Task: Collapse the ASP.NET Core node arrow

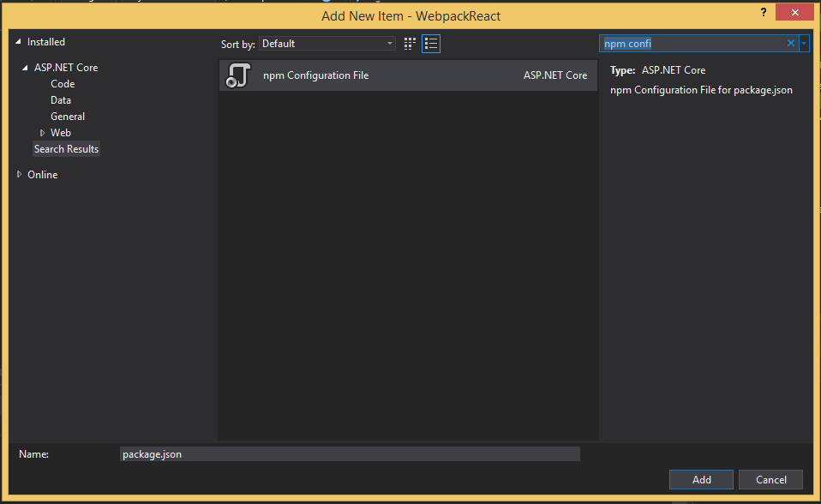Action: 25,68
